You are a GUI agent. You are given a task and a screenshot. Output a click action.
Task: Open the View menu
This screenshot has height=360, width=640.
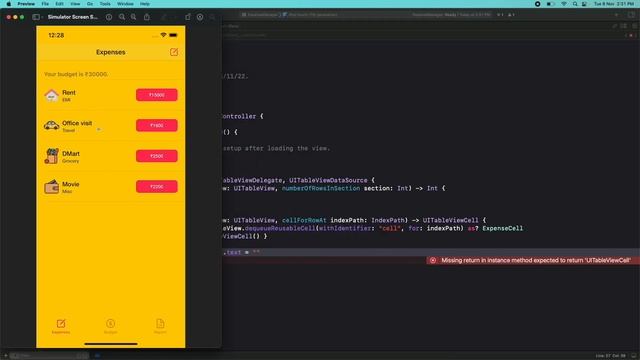[x=75, y=4]
